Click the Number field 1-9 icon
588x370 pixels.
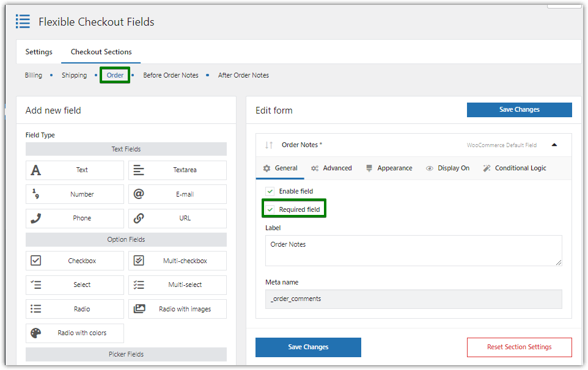(35, 194)
